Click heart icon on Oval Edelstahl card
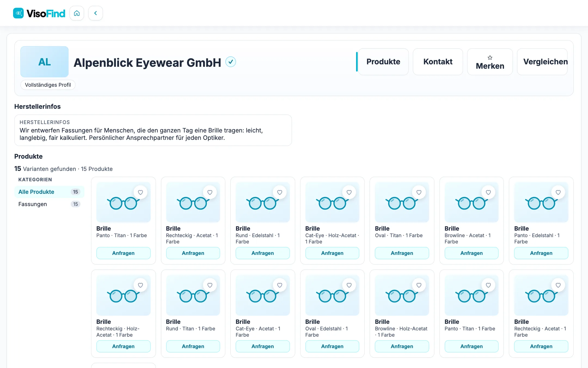 pos(349,285)
